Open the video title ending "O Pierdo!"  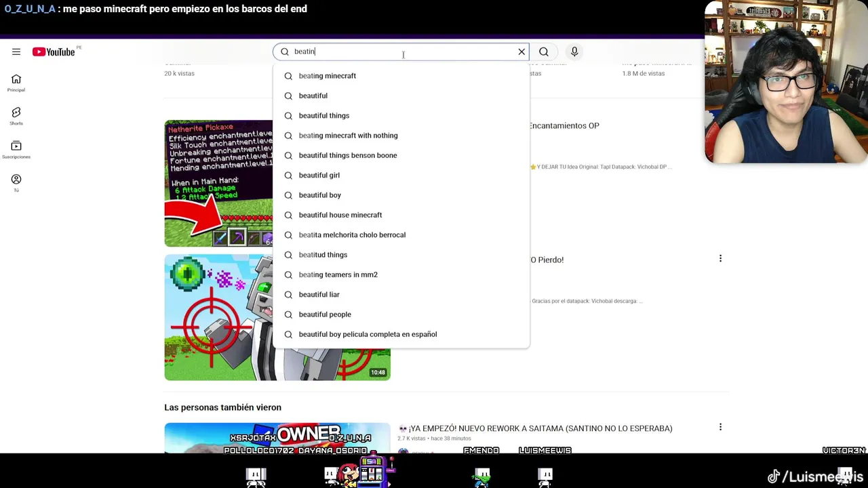[547, 260]
